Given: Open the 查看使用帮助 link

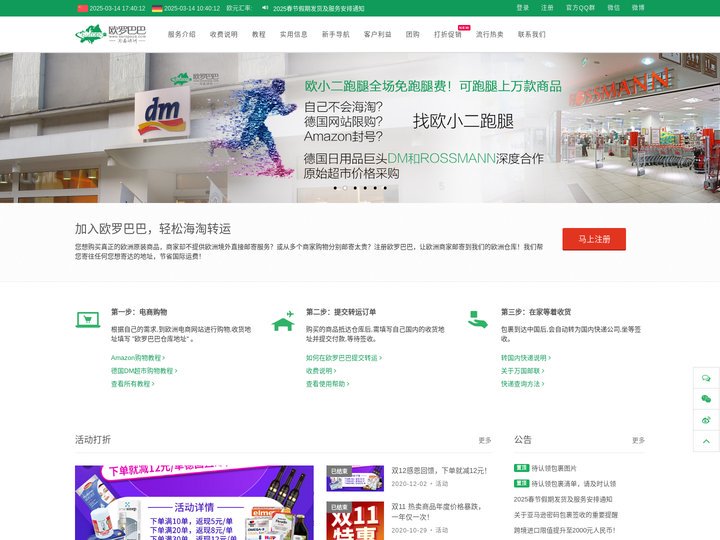Looking at the screenshot, I should (x=328, y=383).
